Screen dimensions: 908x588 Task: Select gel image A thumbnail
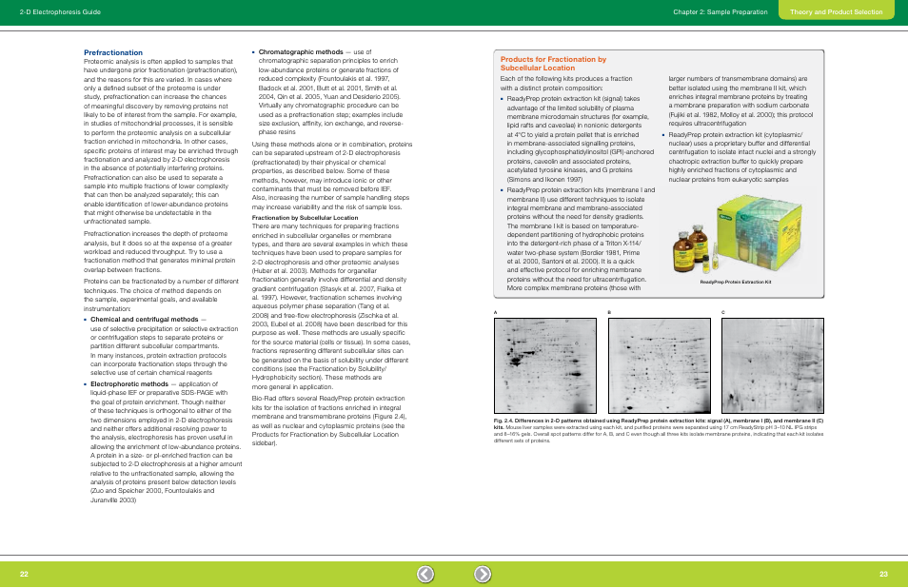(545, 365)
